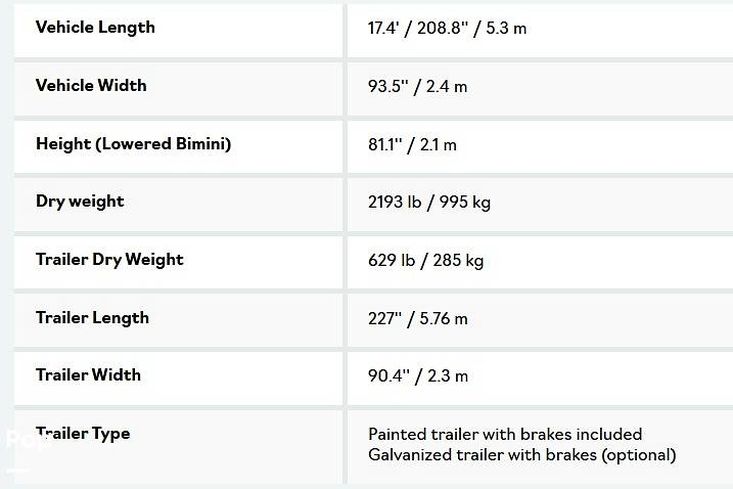Click the Height (Lowered Bimini) label
Image resolution: width=733 pixels, height=489 pixels.
tap(133, 143)
